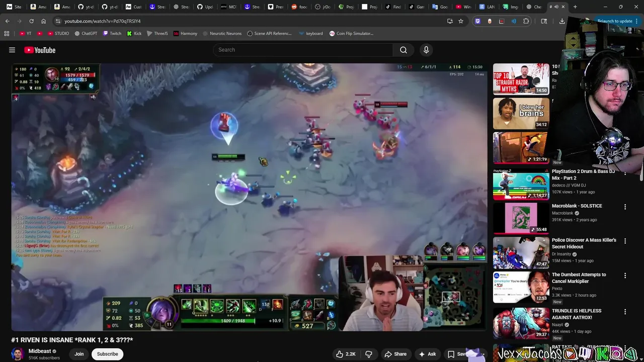Click the Midbeast channel avatar
This screenshot has height=362, width=644.
pos(18,354)
